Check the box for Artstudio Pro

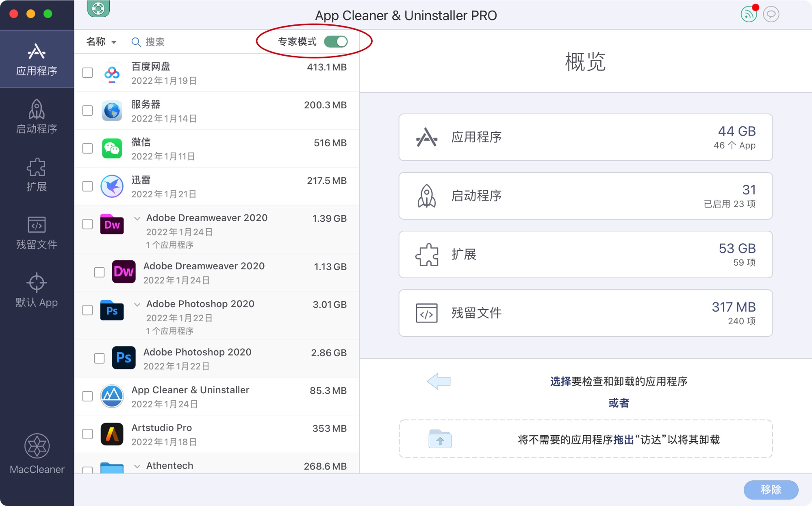(87, 434)
